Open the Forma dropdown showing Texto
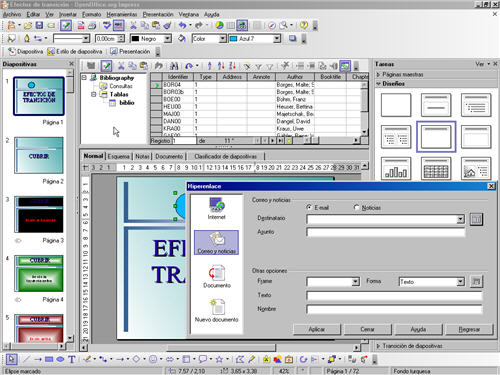Image resolution: width=500 pixels, height=375 pixels. coord(460,282)
